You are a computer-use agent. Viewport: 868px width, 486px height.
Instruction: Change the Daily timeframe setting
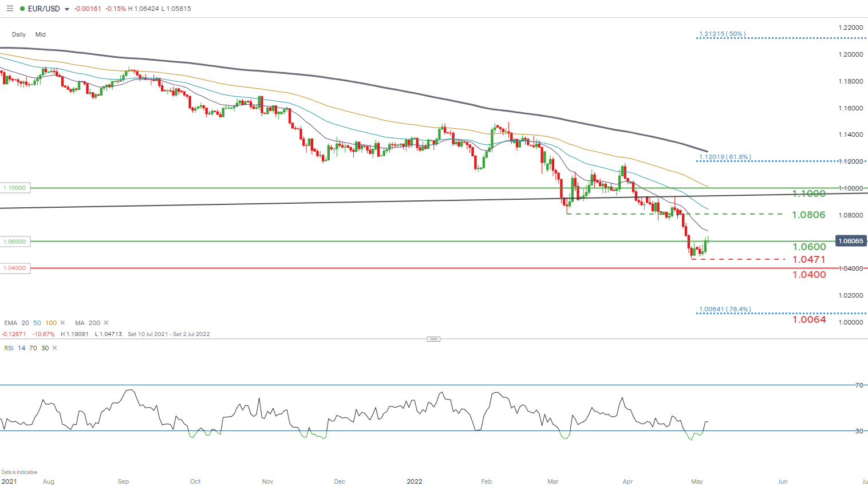[19, 34]
